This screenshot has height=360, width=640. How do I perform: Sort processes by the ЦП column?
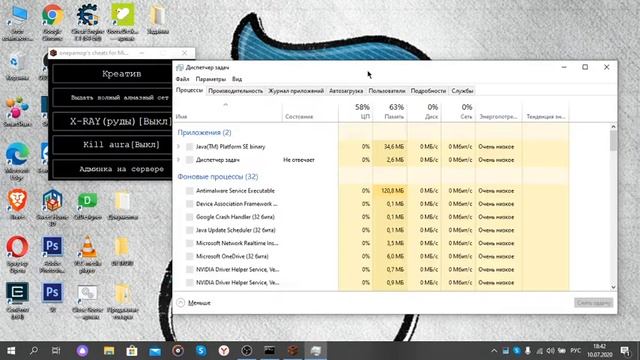(356, 111)
